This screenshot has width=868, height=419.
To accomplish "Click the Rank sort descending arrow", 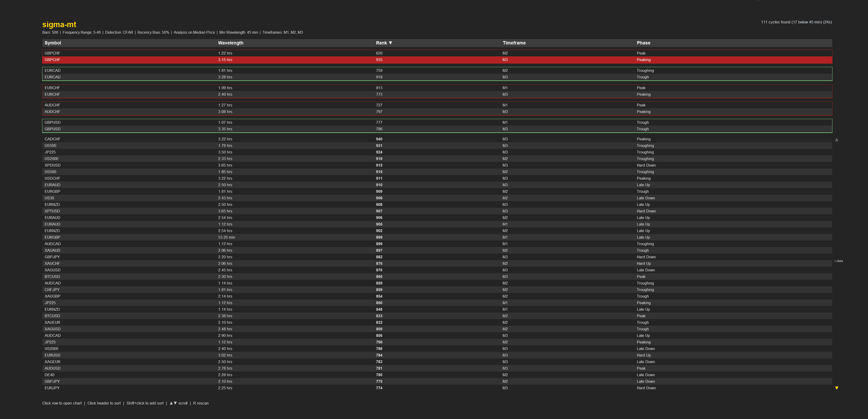I will [390, 43].
